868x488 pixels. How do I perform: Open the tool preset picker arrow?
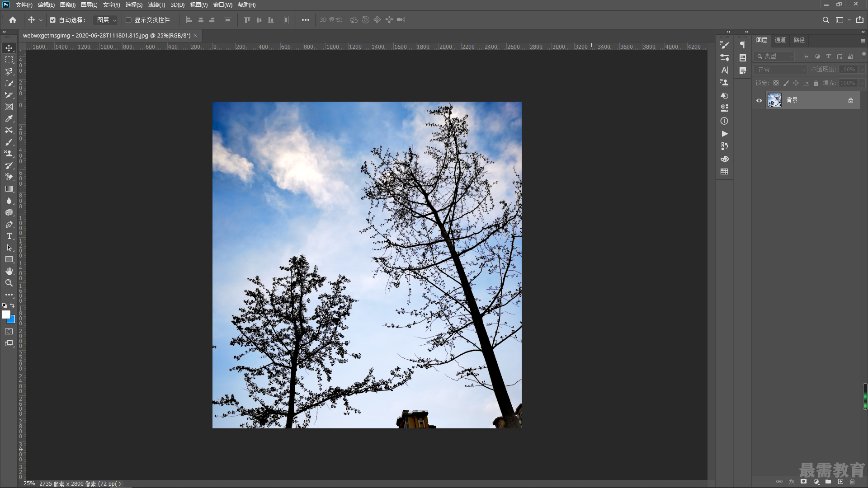pos(41,20)
